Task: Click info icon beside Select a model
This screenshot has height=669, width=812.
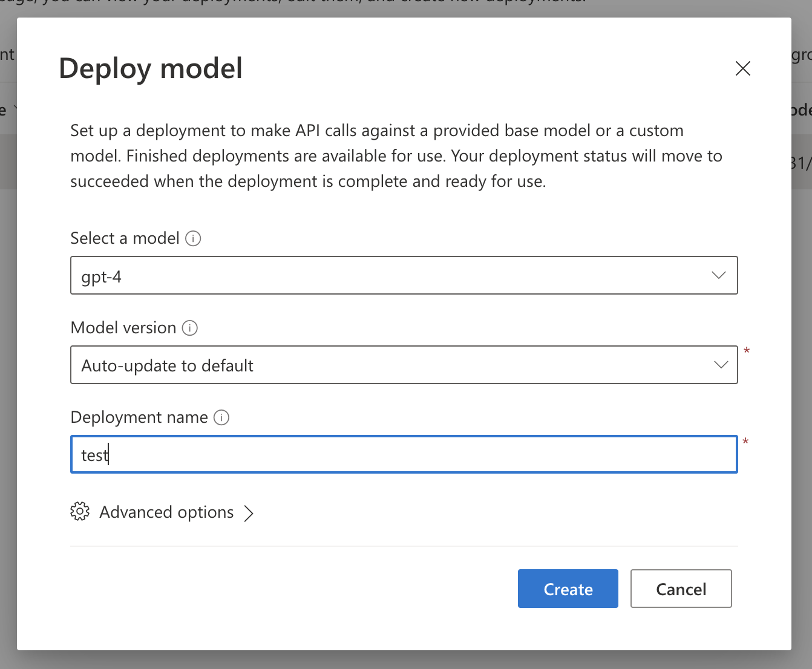Action: point(193,238)
